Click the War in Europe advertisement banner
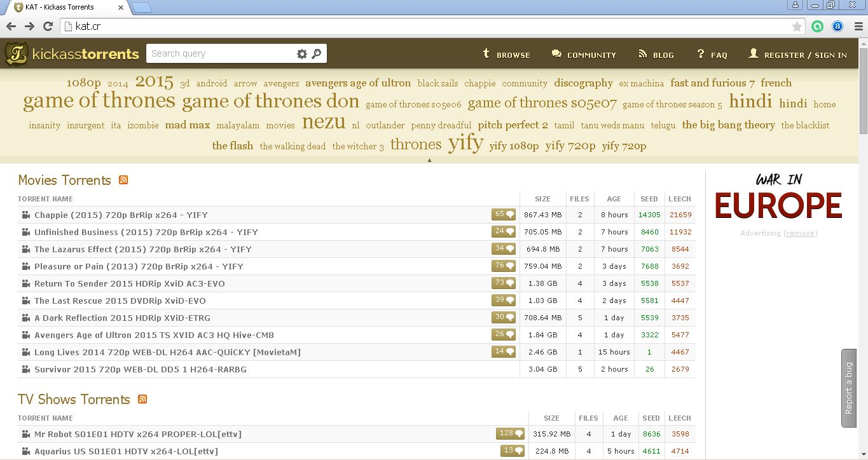The width and height of the screenshot is (868, 460). point(778,197)
